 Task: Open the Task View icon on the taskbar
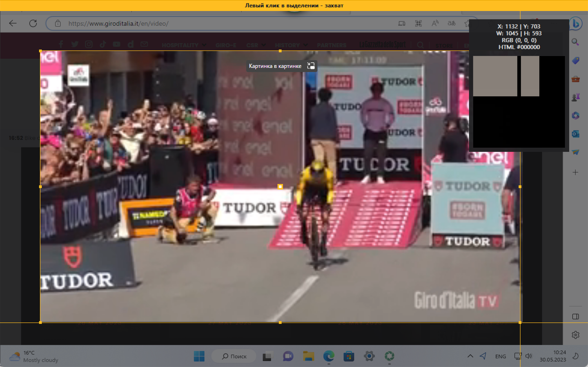pos(267,356)
